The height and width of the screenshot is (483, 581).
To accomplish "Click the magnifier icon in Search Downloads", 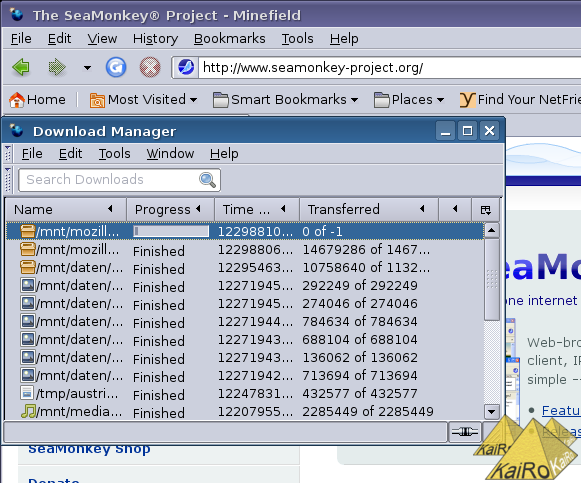I will click(x=208, y=180).
